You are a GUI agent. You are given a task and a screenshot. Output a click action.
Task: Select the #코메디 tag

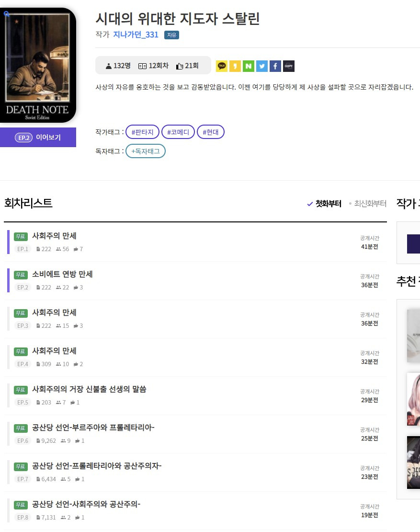(178, 132)
